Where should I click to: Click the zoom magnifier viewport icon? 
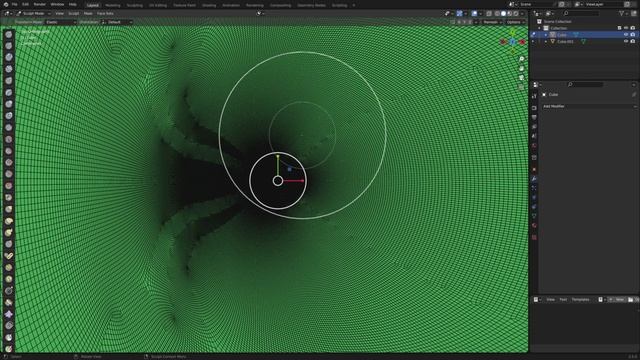521,59
